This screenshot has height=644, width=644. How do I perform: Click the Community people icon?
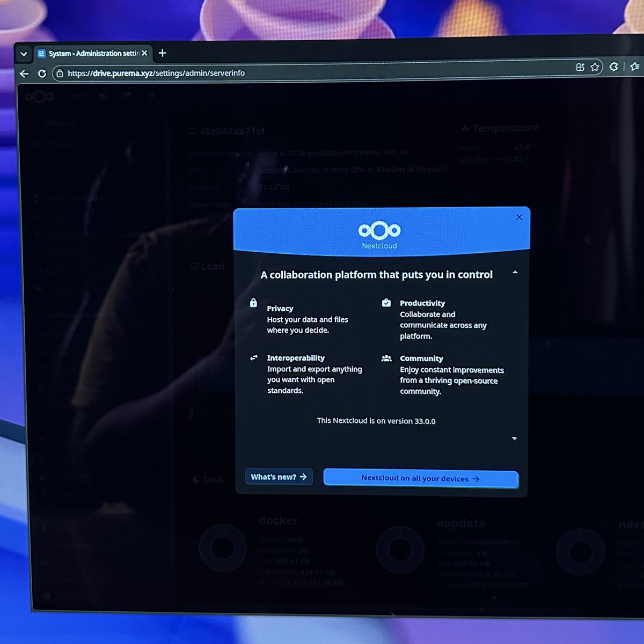[x=386, y=358]
